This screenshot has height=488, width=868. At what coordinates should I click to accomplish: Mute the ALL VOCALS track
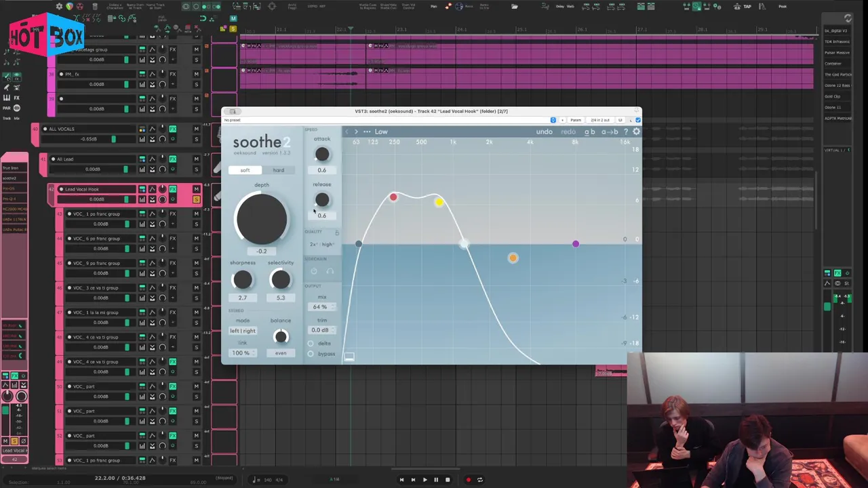[x=196, y=129]
